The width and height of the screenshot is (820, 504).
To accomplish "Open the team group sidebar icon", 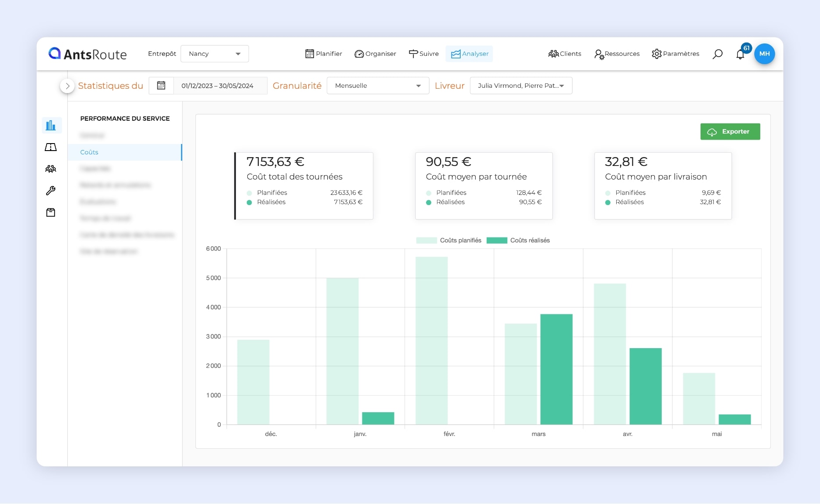I will [51, 169].
